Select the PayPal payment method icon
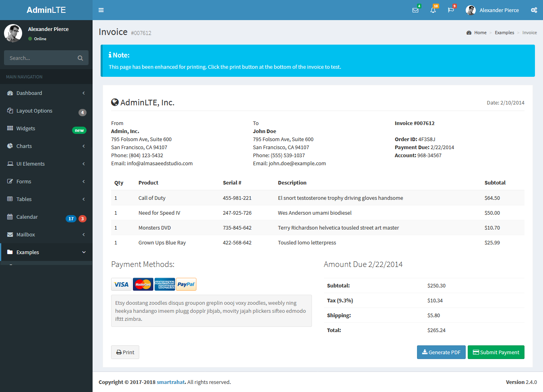This screenshot has height=392, width=543. click(x=186, y=284)
